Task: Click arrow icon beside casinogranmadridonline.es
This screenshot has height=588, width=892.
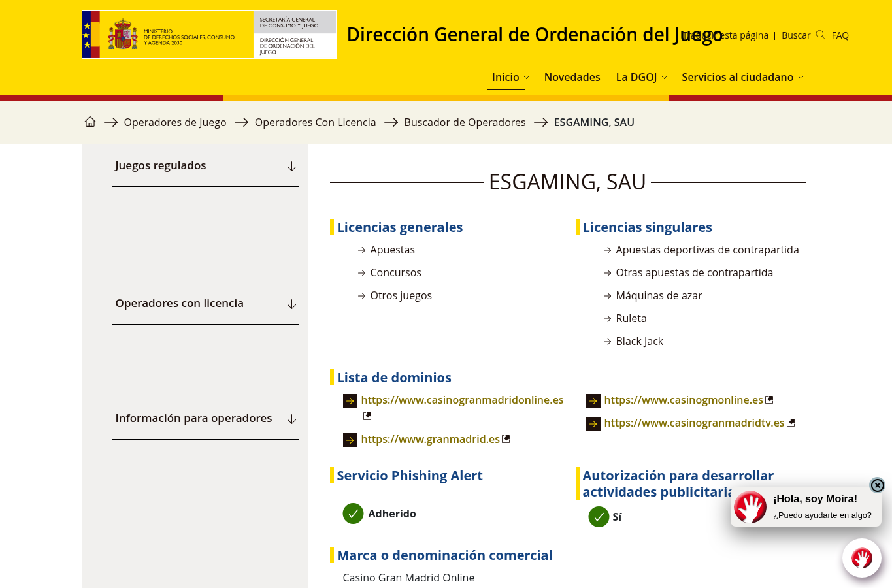Action: pos(350,400)
